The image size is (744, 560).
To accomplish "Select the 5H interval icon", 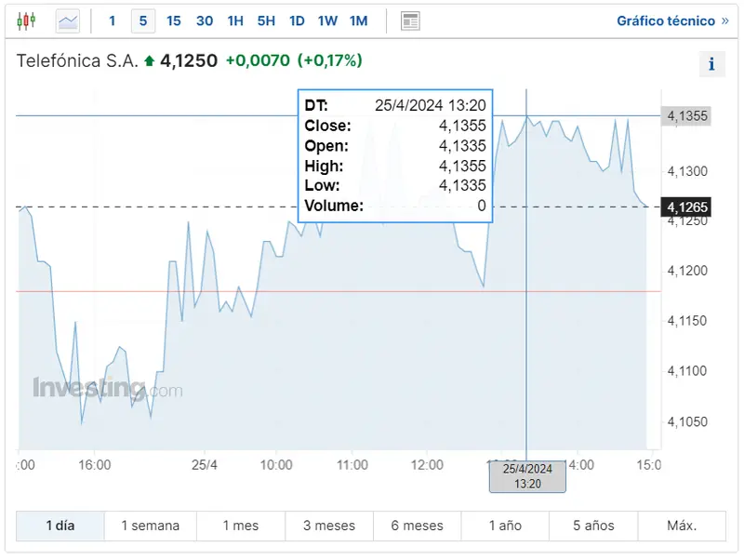I will 266,20.
